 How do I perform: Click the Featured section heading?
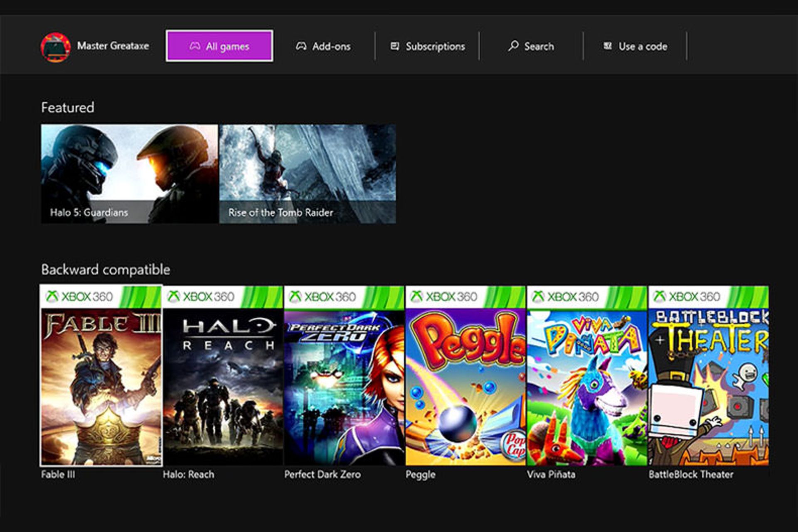click(x=68, y=108)
